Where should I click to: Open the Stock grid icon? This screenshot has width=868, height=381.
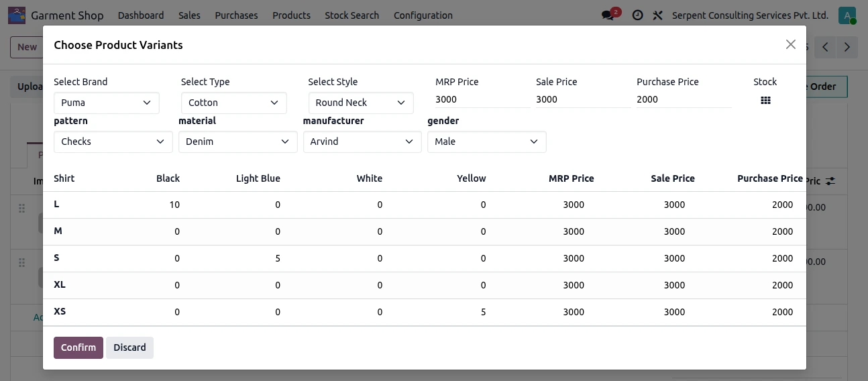[x=765, y=101]
